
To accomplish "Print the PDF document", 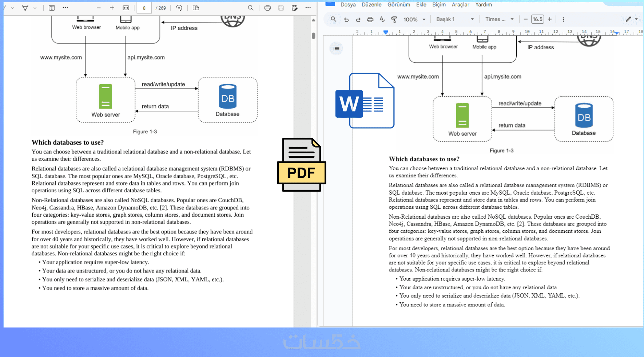I will (267, 8).
